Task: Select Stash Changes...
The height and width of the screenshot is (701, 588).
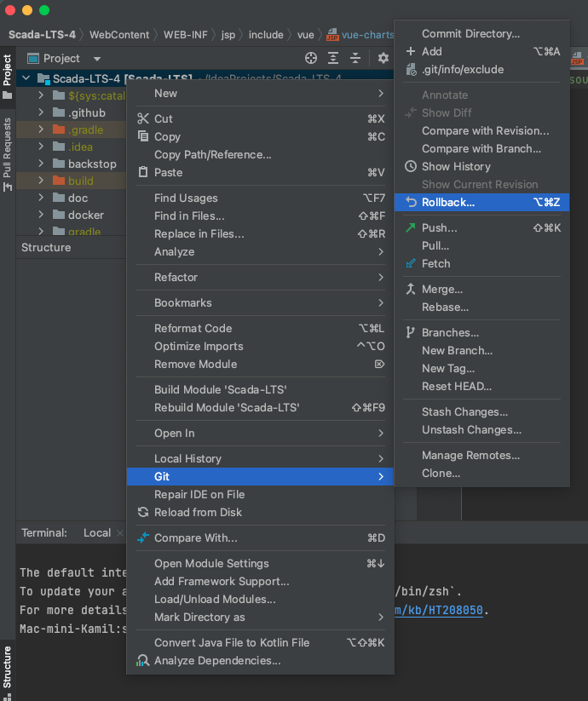Action: (x=482, y=411)
